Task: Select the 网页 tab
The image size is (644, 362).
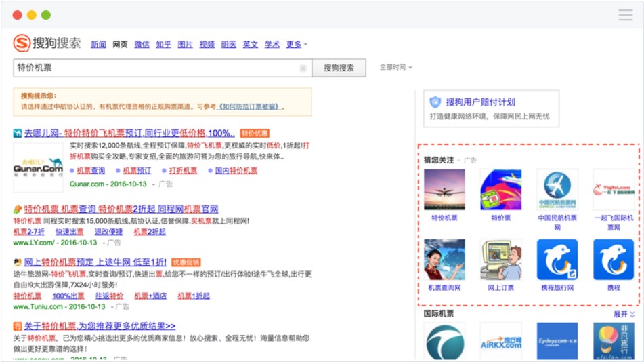Action: tap(120, 45)
